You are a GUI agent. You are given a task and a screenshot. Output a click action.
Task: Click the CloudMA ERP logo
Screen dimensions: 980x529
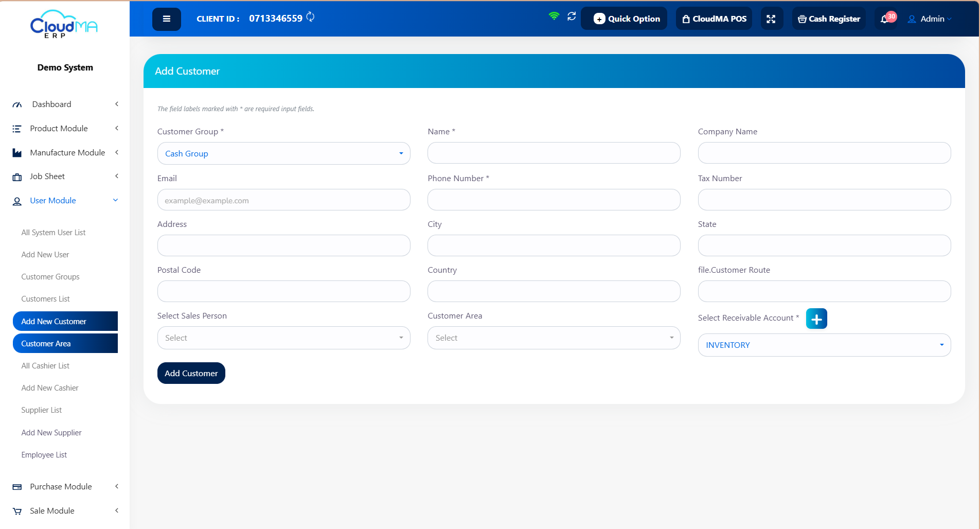click(64, 24)
